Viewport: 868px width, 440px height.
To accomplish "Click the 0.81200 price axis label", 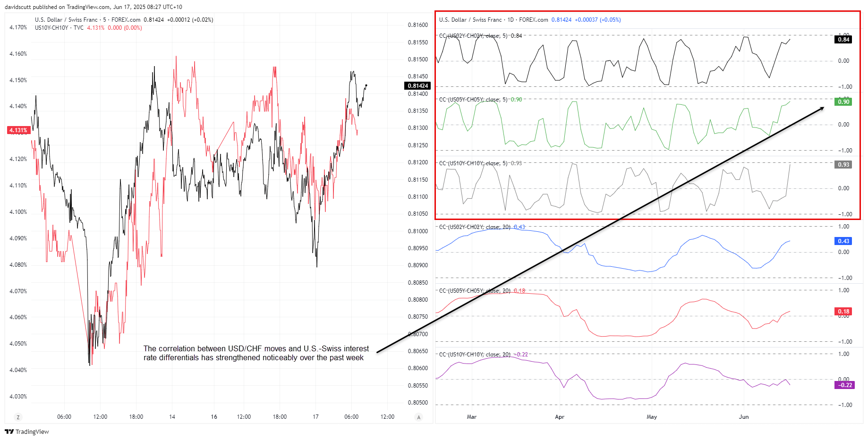I will tap(418, 162).
